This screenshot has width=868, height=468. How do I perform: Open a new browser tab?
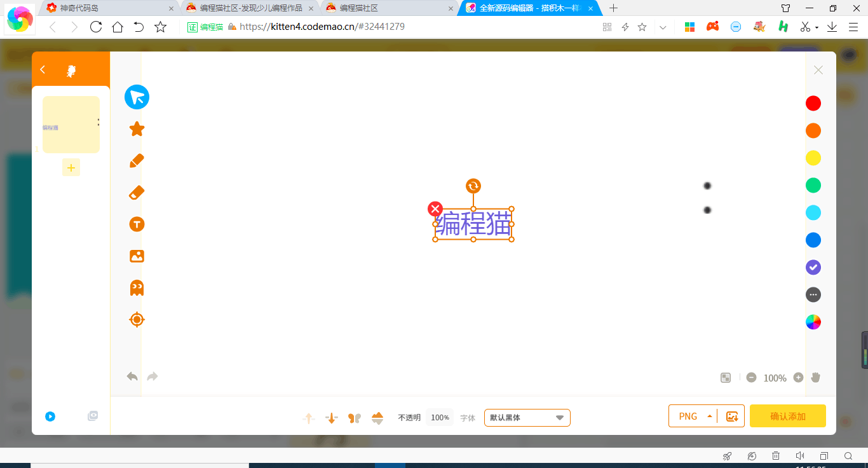coord(613,8)
